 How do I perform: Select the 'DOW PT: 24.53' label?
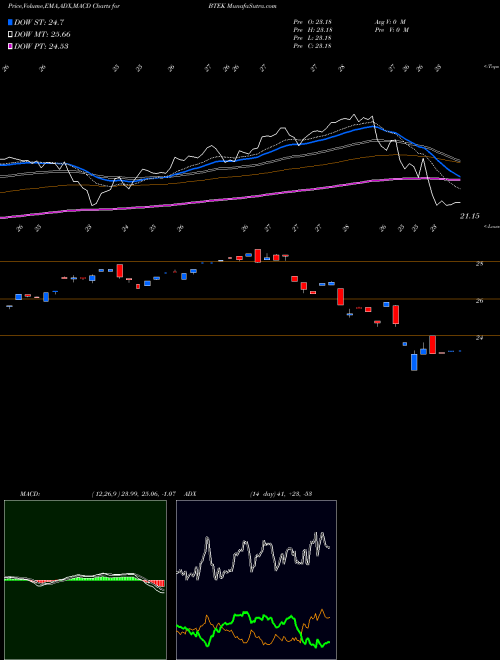pyautogui.click(x=41, y=46)
